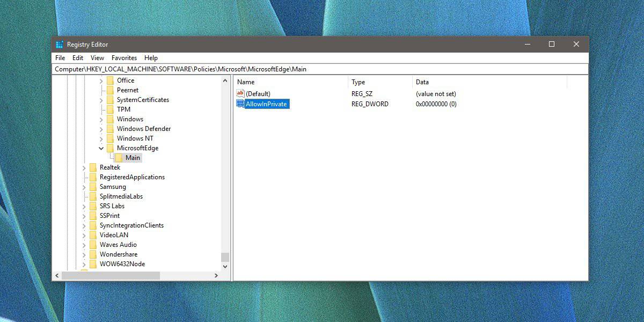Image resolution: width=644 pixels, height=322 pixels.
Task: Maximize the Registry Editor window
Action: pyautogui.click(x=552, y=45)
